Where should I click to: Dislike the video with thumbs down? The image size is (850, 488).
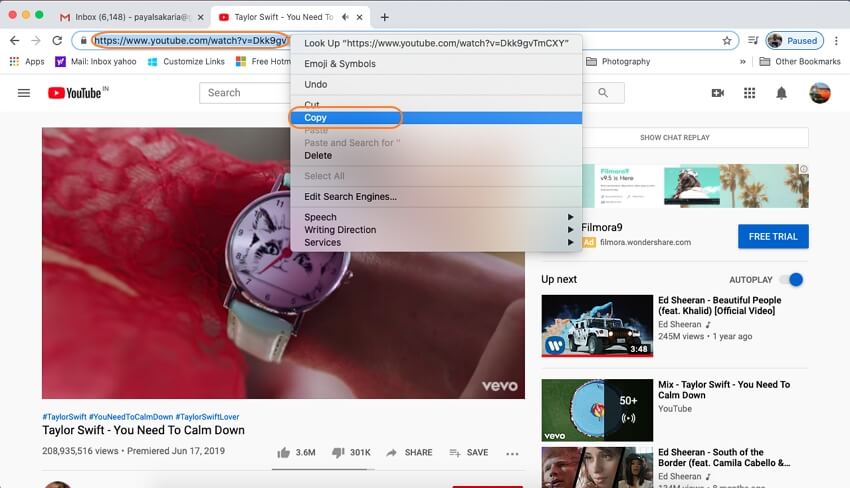(338, 452)
